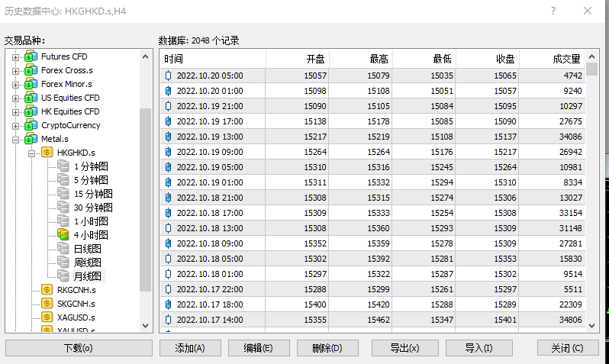Collapse the HKGHKD.s symbol node
Viewport: 609px width, 364px height.
(x=32, y=153)
